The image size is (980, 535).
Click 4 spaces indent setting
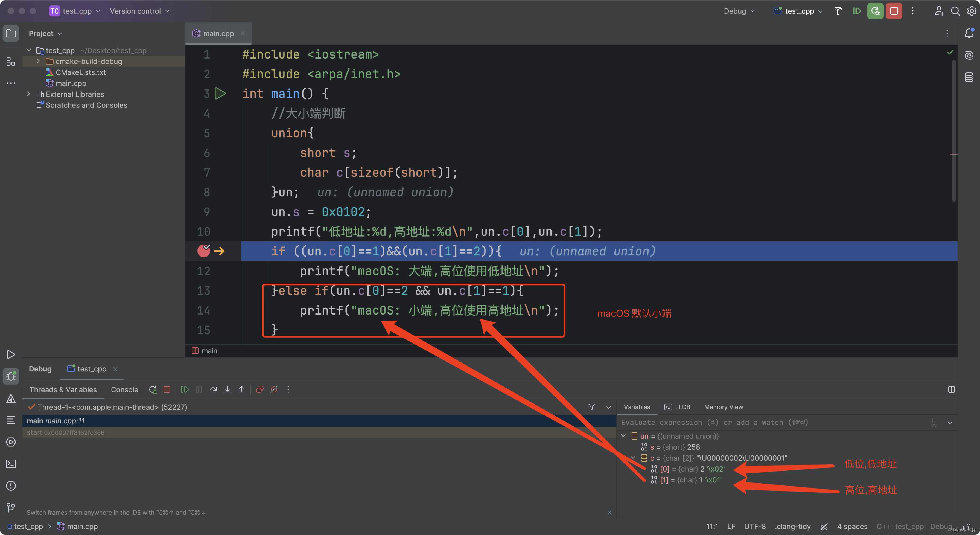[x=852, y=527]
